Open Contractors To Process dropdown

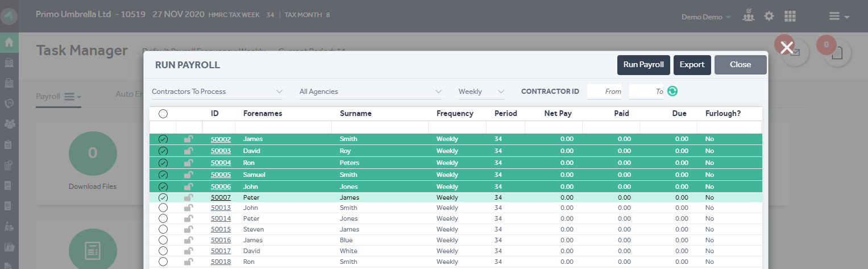[217, 92]
